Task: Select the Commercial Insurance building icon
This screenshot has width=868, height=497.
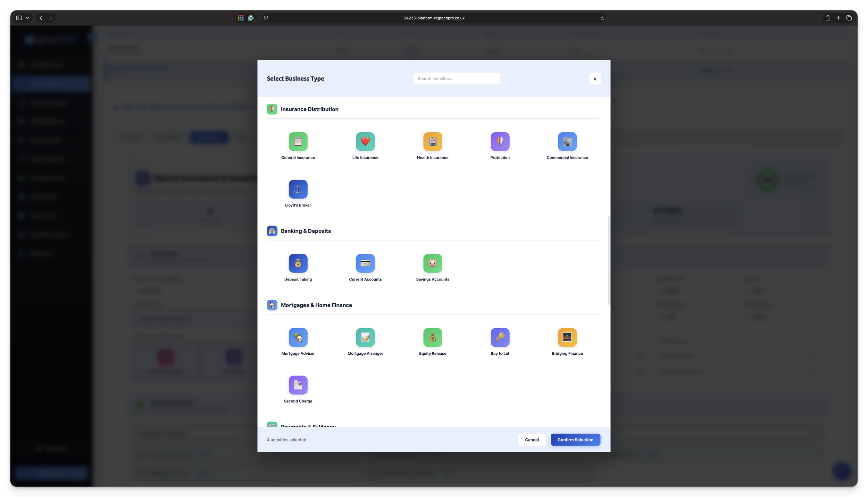Action: pyautogui.click(x=567, y=142)
